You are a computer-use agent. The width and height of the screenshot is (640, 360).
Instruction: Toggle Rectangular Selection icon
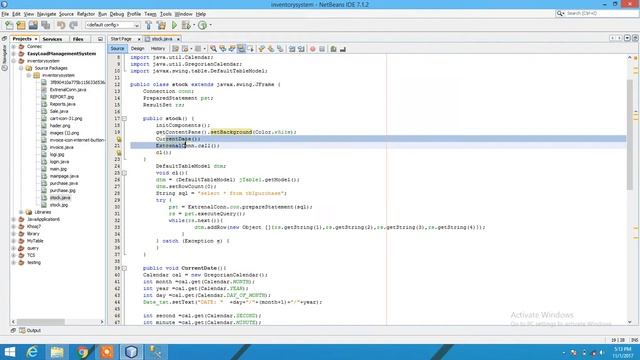[x=250, y=49]
